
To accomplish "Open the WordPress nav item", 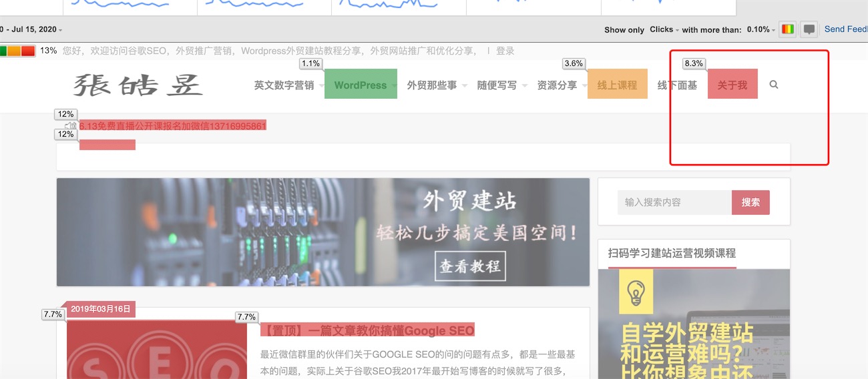I will pos(361,84).
